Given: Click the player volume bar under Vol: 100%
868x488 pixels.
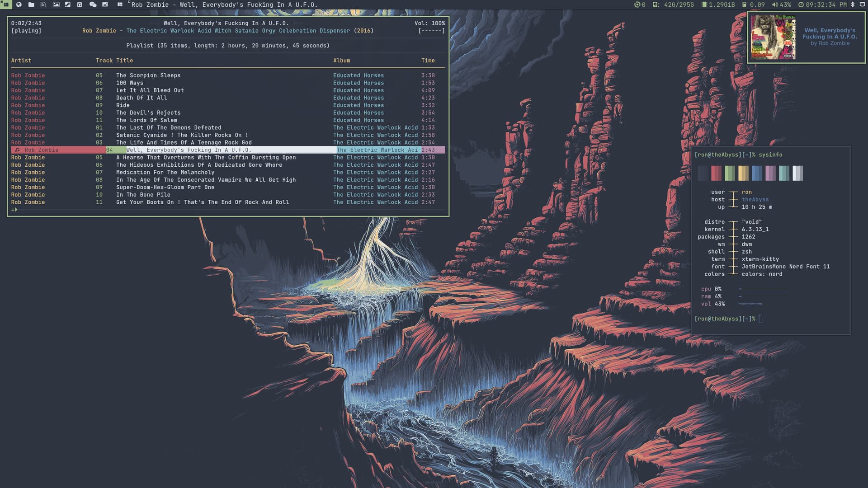Looking at the screenshot, I should click(x=431, y=31).
